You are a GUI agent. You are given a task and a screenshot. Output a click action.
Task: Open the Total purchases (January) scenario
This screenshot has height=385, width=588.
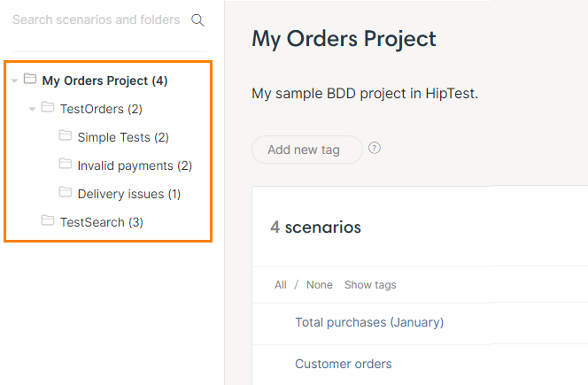tap(368, 322)
